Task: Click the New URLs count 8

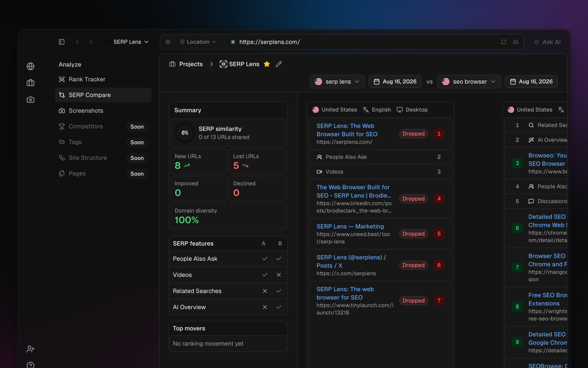Action: point(178,166)
